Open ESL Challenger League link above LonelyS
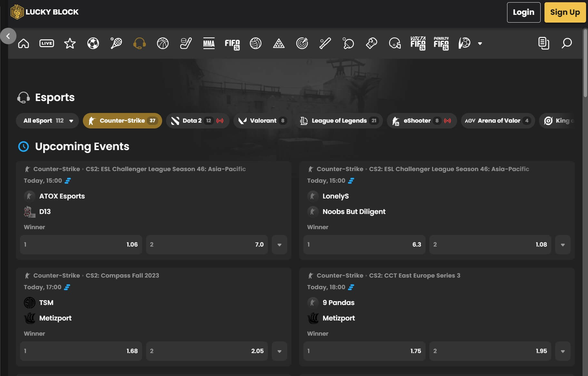The width and height of the screenshot is (588, 376). [449, 169]
